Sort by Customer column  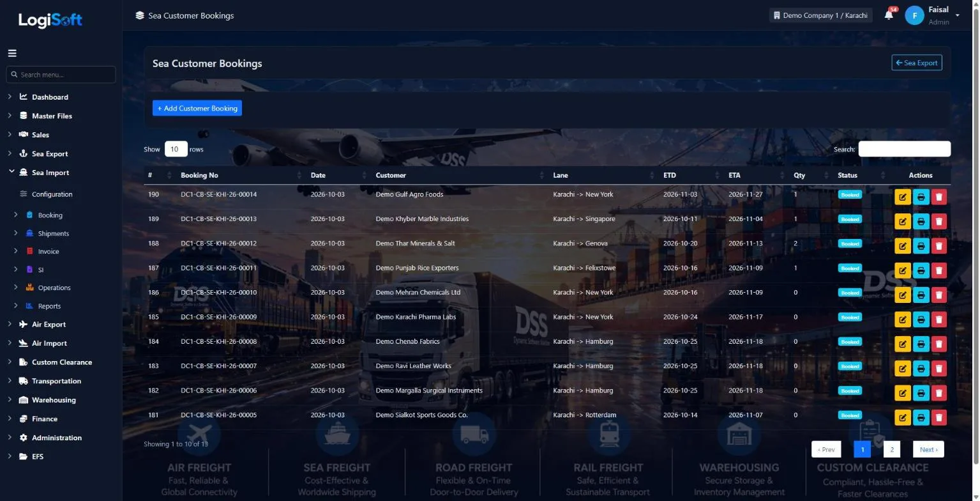pyautogui.click(x=460, y=175)
